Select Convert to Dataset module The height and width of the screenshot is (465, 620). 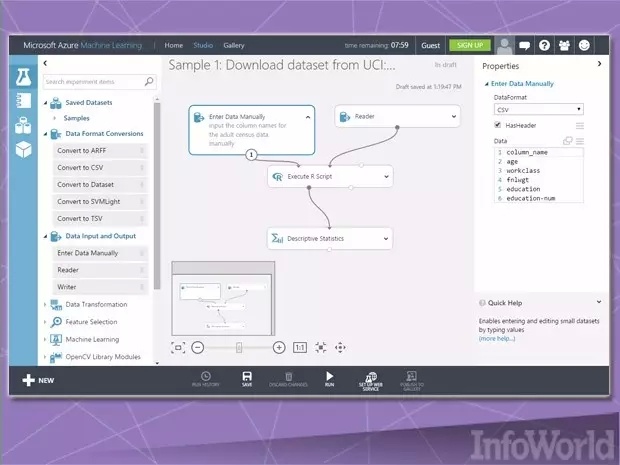click(x=100, y=185)
